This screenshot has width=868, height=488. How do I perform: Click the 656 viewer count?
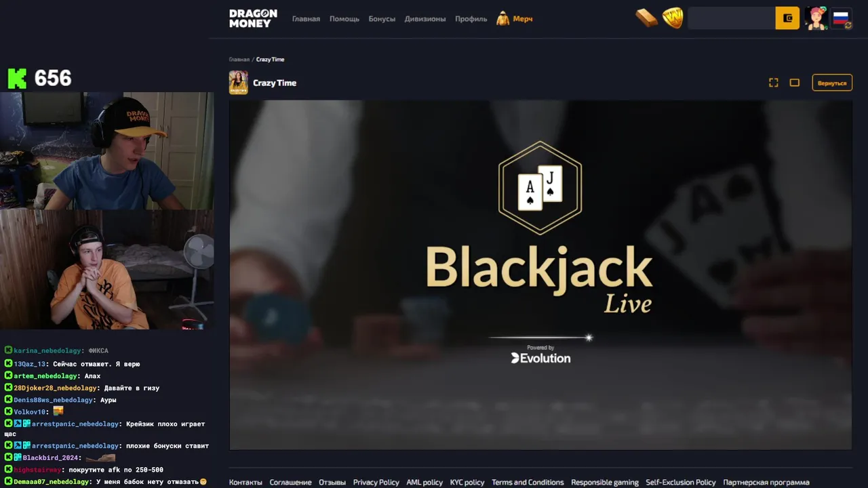(53, 79)
